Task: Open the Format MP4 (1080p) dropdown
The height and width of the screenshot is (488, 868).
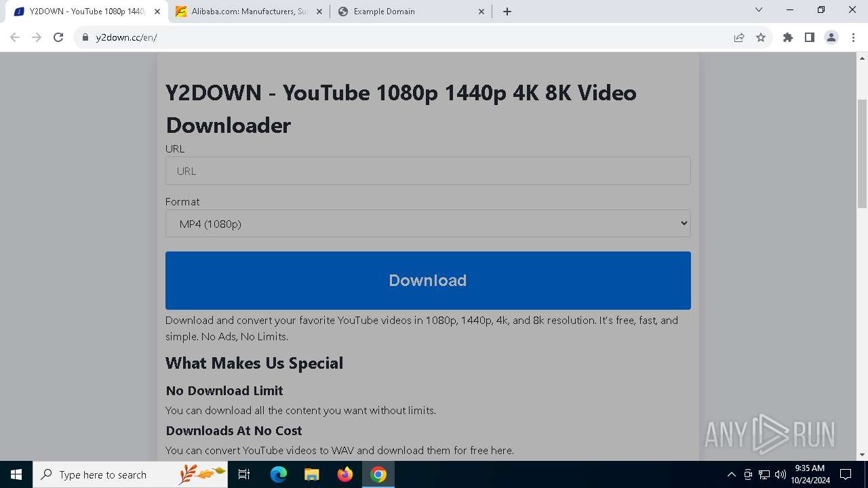Action: click(x=428, y=224)
